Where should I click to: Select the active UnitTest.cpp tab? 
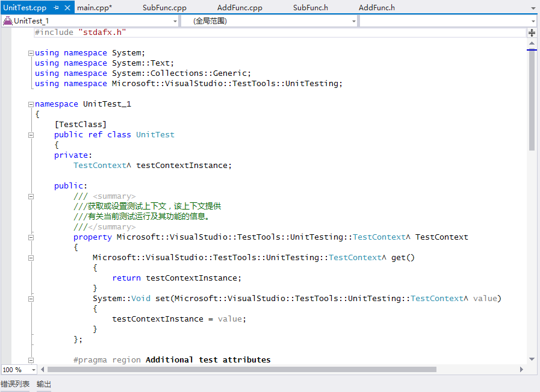(25, 8)
